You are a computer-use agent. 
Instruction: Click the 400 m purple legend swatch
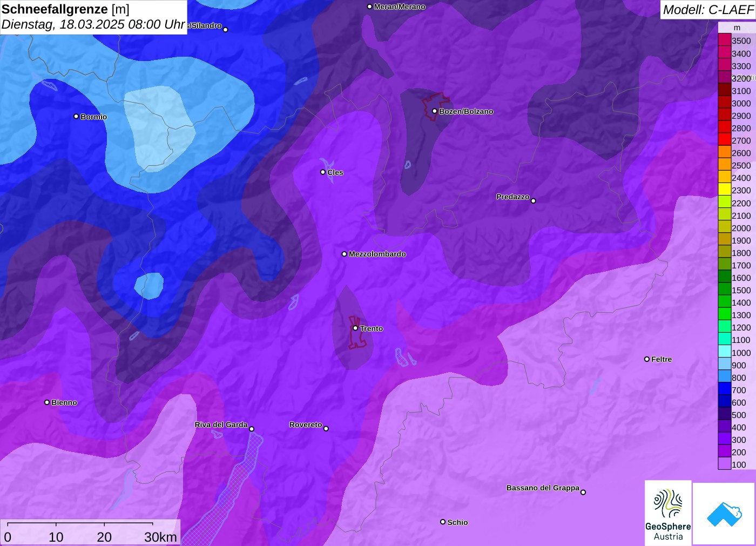[x=725, y=426]
